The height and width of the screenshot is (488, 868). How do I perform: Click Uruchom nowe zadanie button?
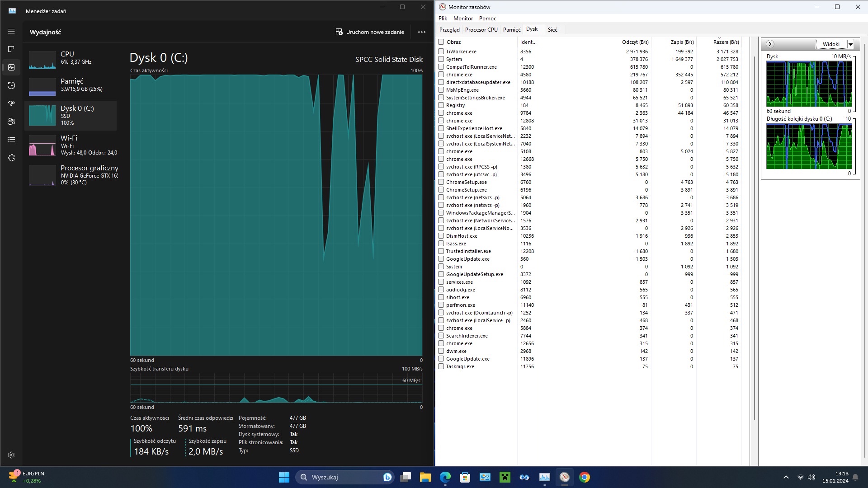pos(370,32)
